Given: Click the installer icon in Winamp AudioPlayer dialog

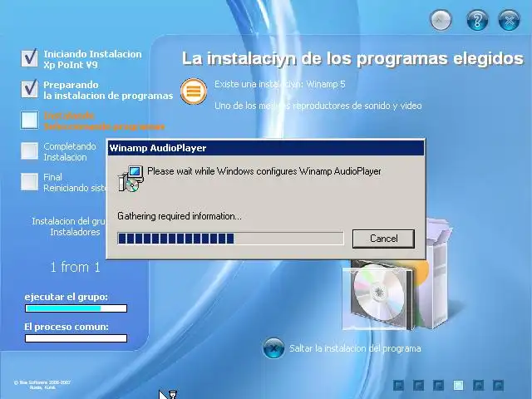Looking at the screenshot, I should [131, 180].
